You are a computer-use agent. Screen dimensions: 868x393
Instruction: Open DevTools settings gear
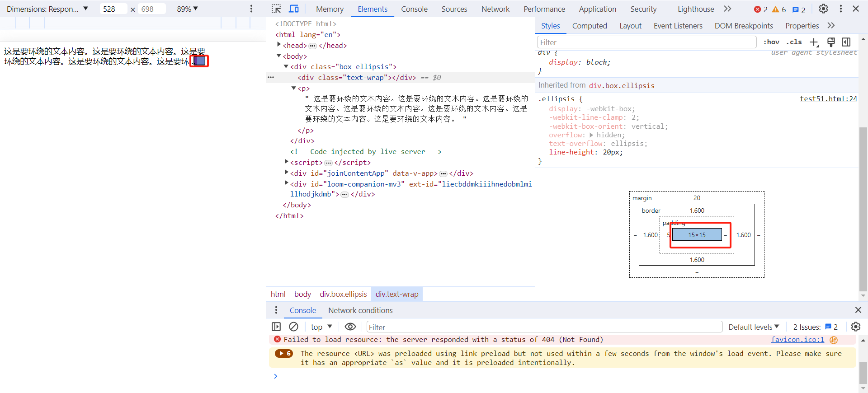824,9
